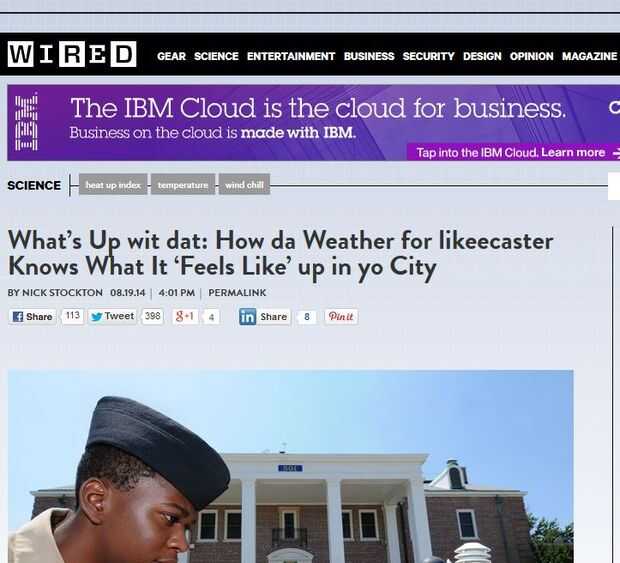This screenshot has width=620, height=563.
Task: Click the Google +1 button
Action: (185, 316)
